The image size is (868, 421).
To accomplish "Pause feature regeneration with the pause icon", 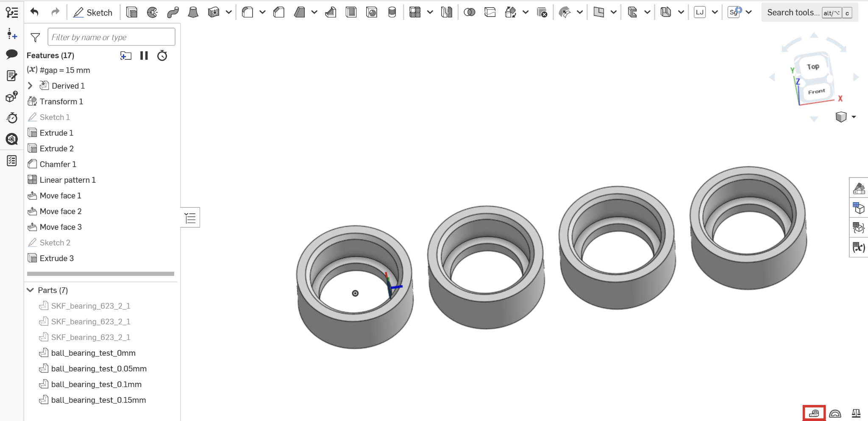I will pos(144,56).
